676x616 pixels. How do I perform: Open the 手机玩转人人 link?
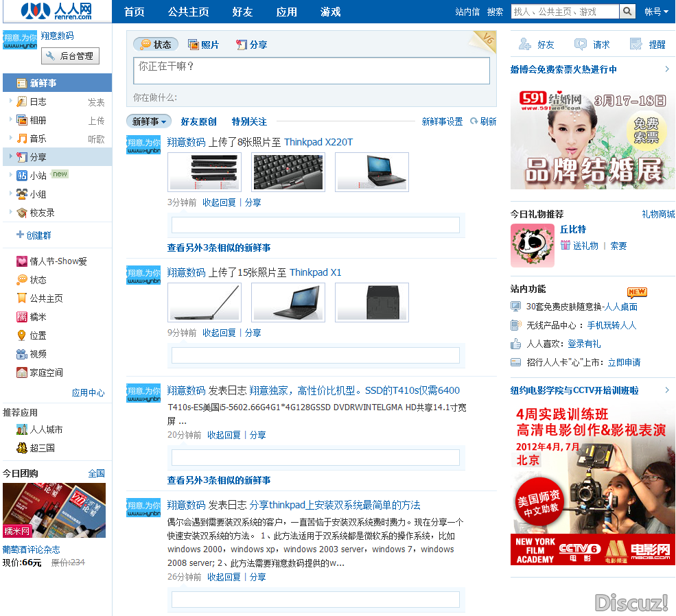point(611,325)
